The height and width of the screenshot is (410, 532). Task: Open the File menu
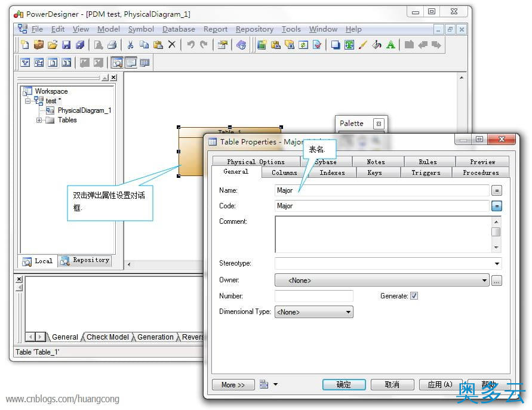37,29
